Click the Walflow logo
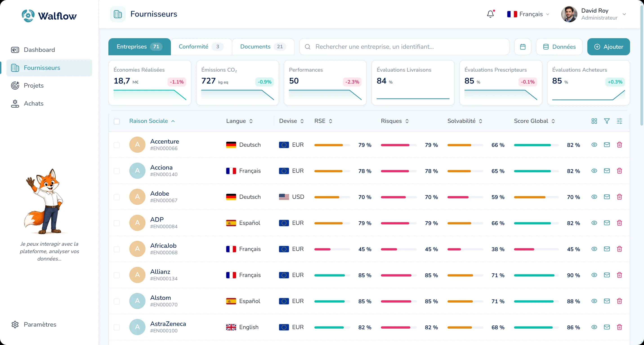The height and width of the screenshot is (345, 644). 49,16
